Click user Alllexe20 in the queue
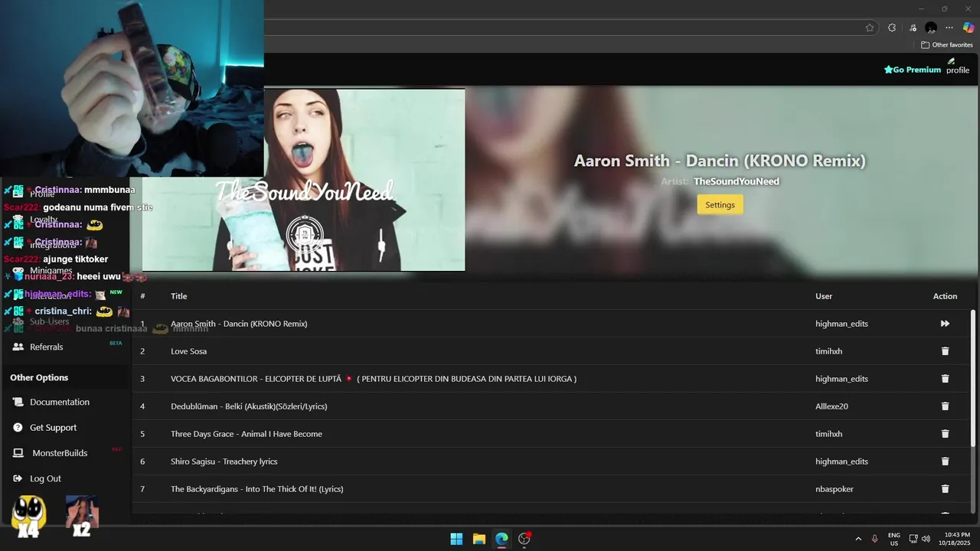Image resolution: width=980 pixels, height=551 pixels. (x=831, y=406)
